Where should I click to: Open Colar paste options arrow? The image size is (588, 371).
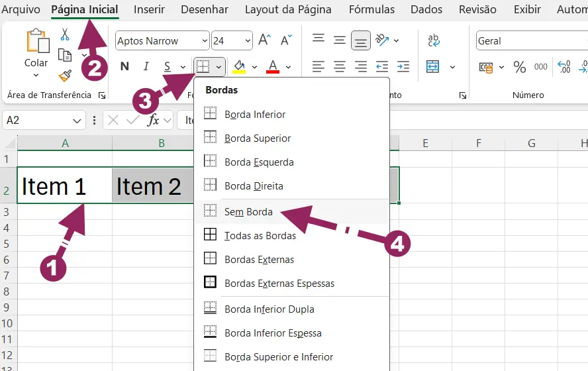click(x=36, y=75)
